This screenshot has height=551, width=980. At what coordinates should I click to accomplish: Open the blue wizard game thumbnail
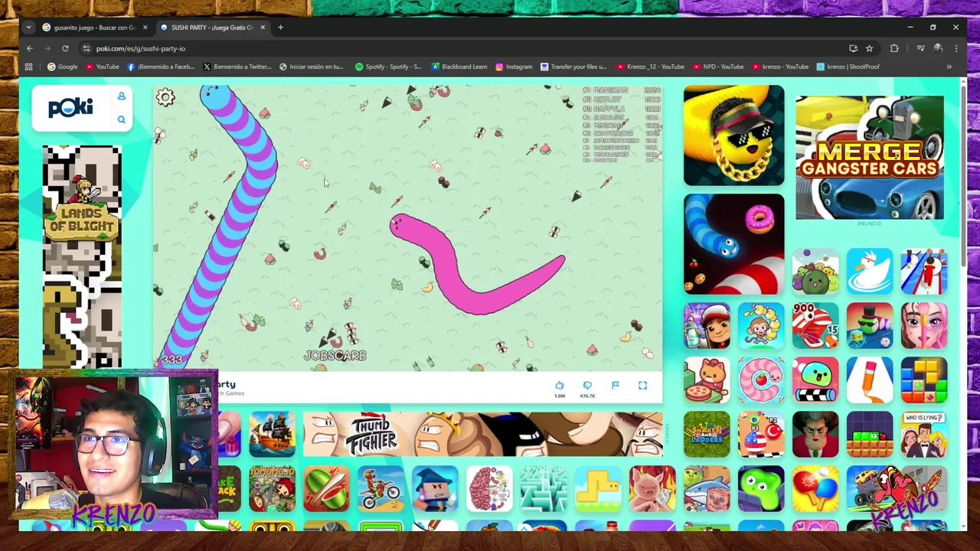[x=435, y=488]
